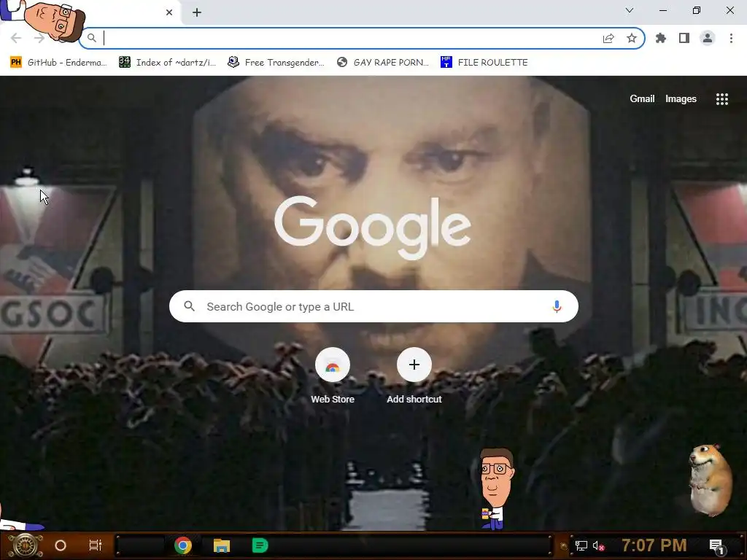The width and height of the screenshot is (747, 560).
Task: Open the Extensions puzzle icon
Action: click(661, 38)
